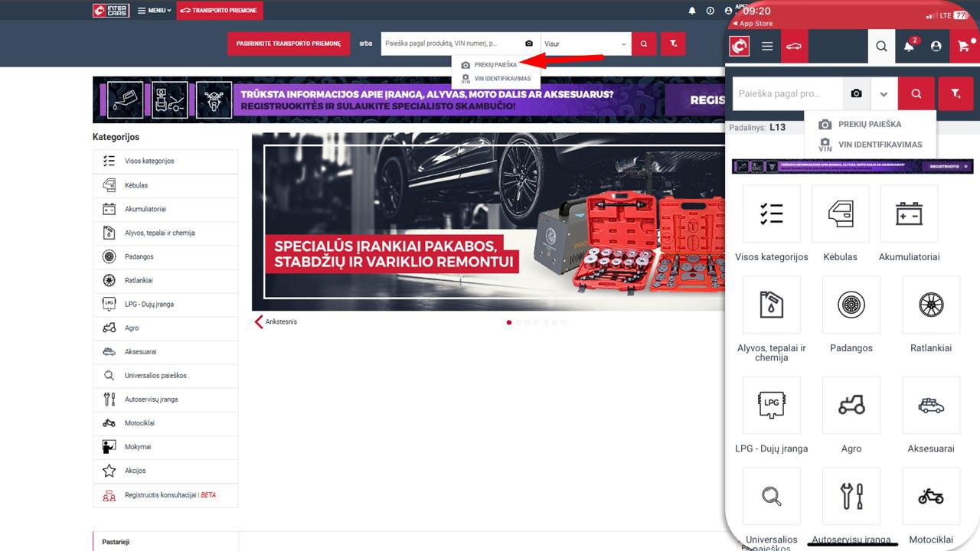Click the Inter Cars logo on desktop site
This screenshot has width=980, height=551.
click(x=111, y=11)
